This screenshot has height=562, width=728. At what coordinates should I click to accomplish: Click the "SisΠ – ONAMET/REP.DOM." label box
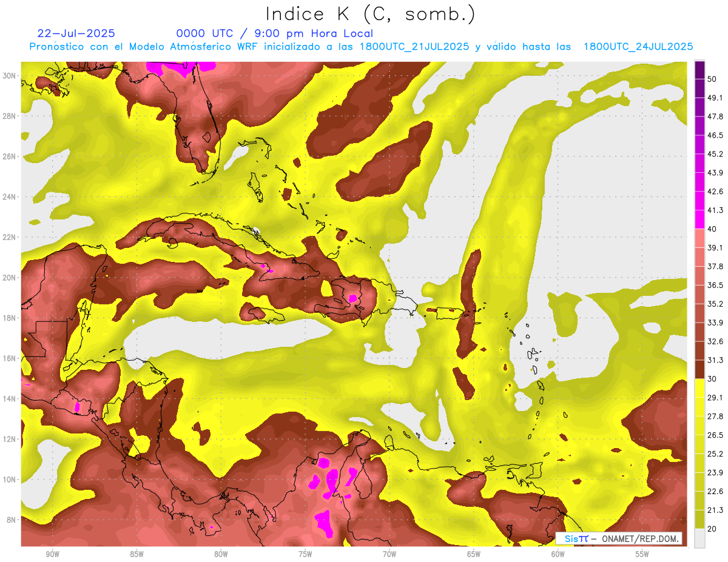point(618,538)
